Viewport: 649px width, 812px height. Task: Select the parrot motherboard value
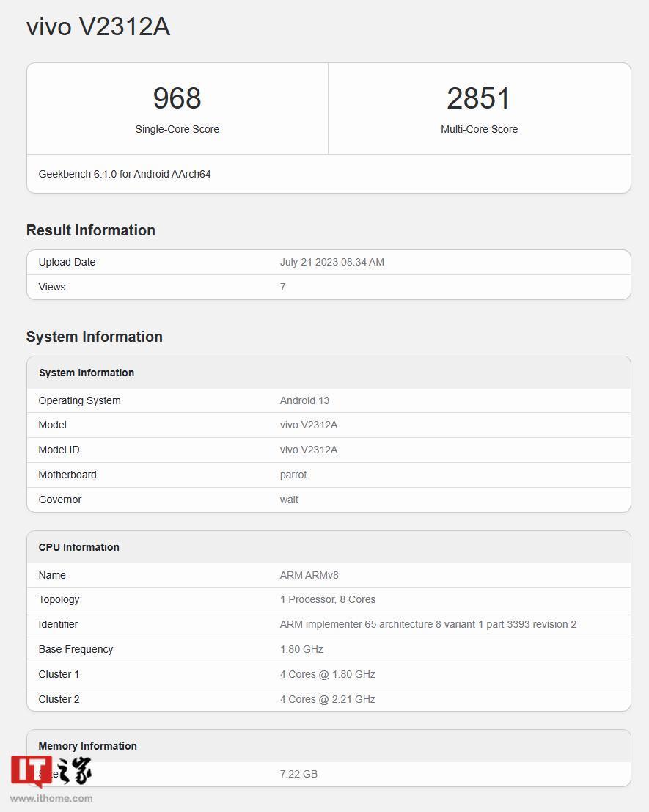293,475
